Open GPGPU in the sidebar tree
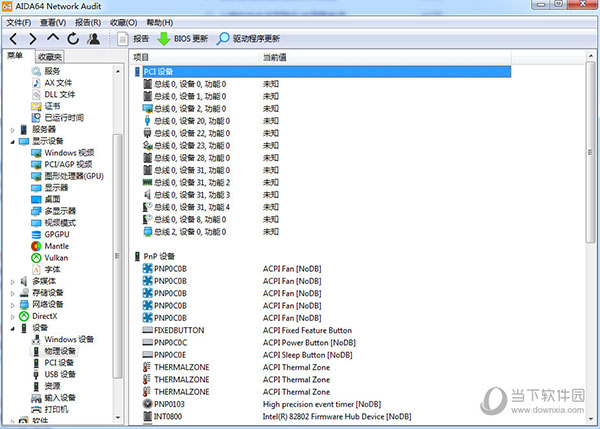Image resolution: width=600 pixels, height=429 pixels. 58,233
